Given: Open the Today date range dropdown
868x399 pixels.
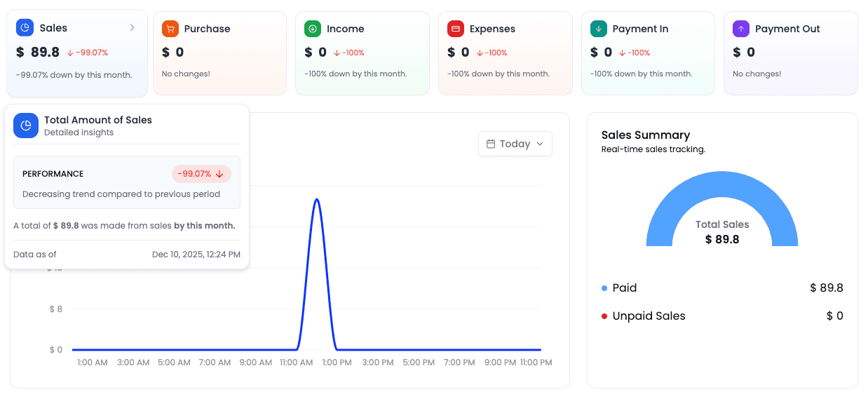Looking at the screenshot, I should (x=515, y=144).
